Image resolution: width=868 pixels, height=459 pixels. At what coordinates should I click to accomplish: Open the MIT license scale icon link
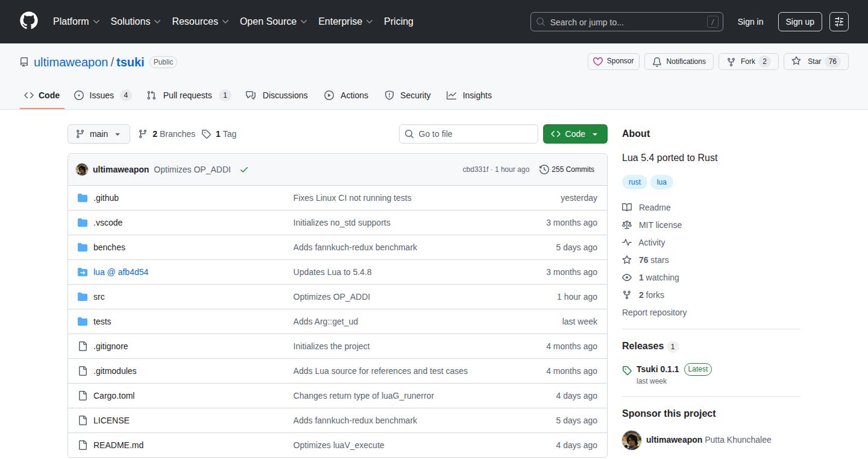652,225
